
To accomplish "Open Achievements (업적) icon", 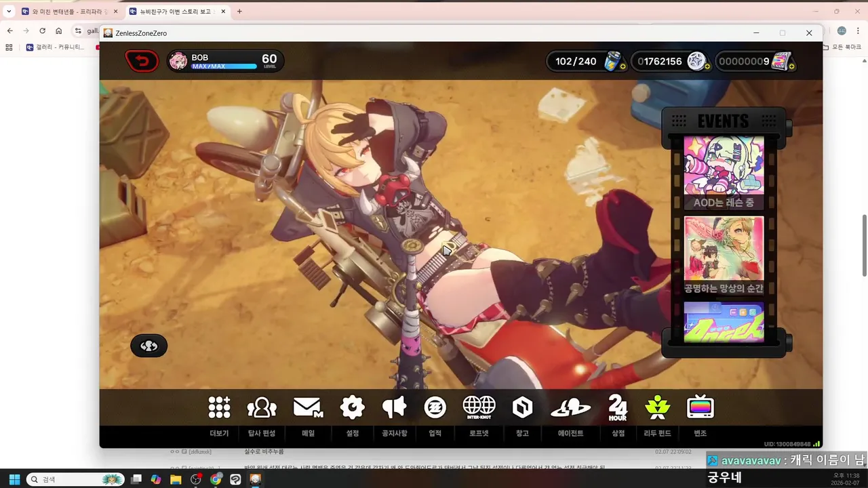I will pos(435,407).
